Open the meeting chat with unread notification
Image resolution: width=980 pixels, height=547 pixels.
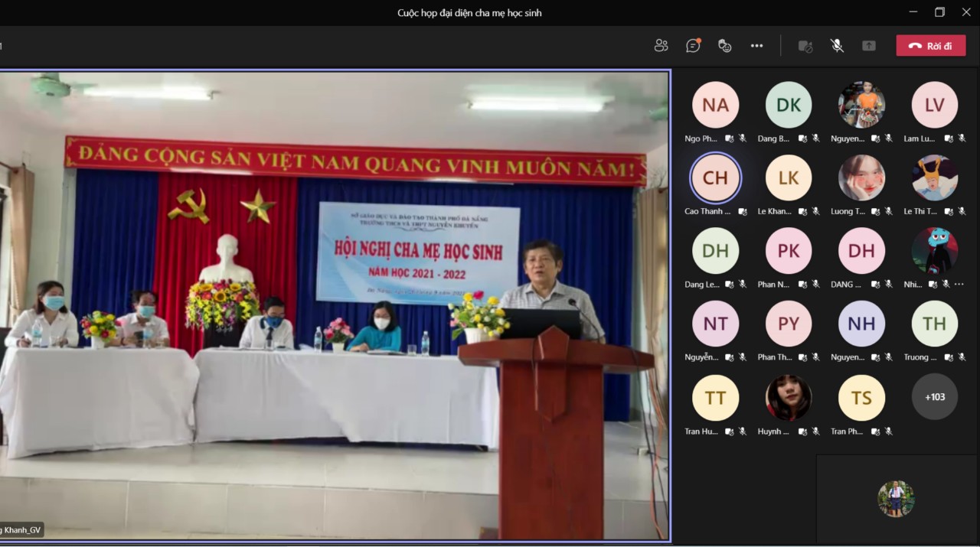pyautogui.click(x=693, y=46)
